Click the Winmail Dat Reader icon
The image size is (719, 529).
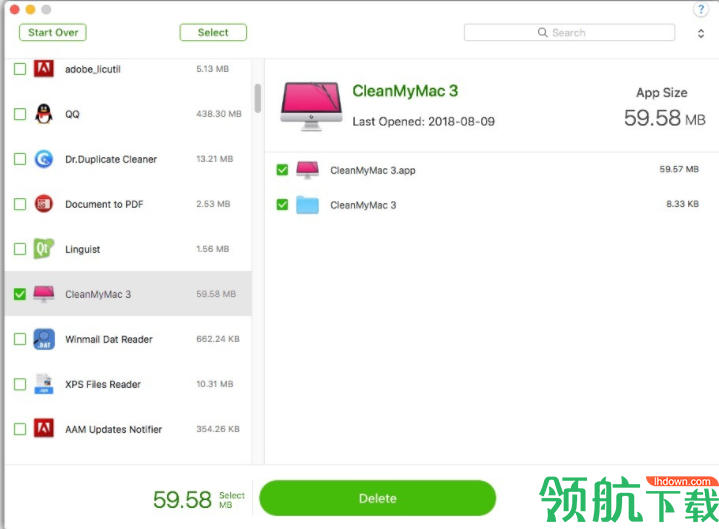click(44, 339)
